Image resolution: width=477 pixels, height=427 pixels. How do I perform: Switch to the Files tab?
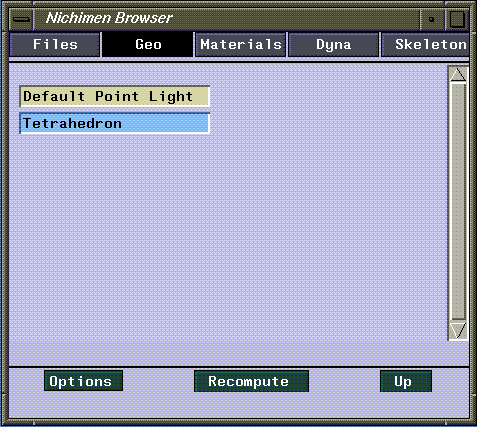(x=55, y=45)
